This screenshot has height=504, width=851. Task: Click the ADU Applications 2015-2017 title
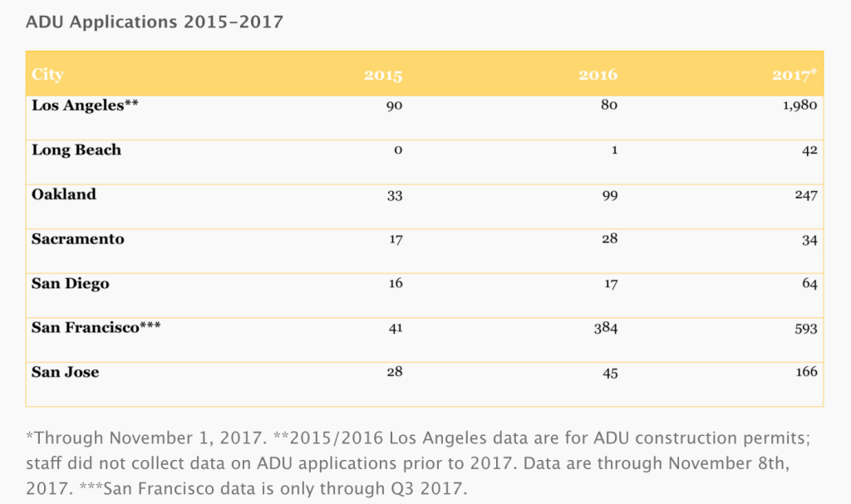[155, 22]
